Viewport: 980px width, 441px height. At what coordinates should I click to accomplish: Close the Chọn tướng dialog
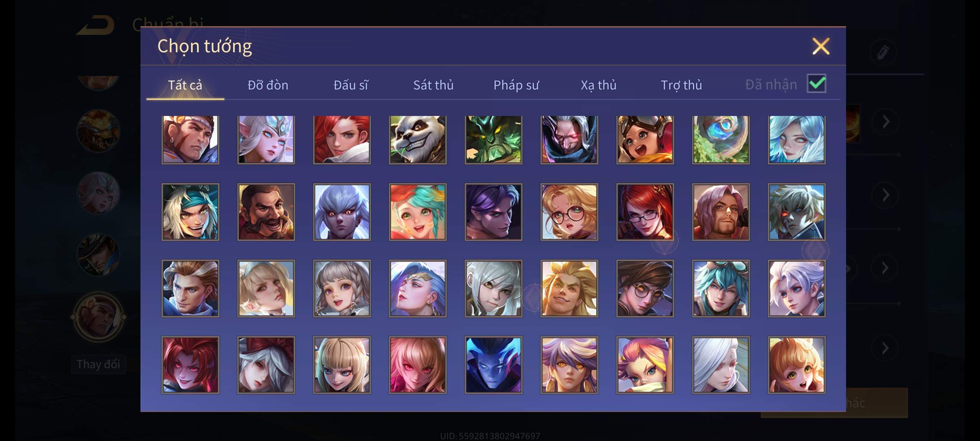pyautogui.click(x=821, y=46)
